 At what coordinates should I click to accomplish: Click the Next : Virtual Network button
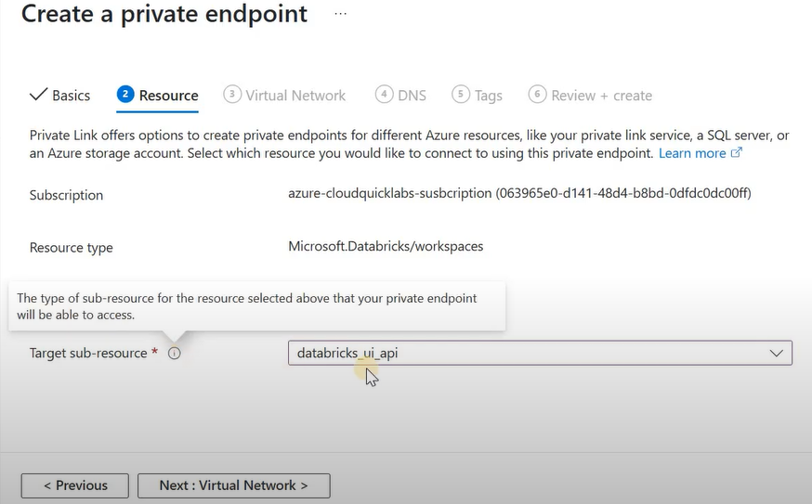[233, 485]
